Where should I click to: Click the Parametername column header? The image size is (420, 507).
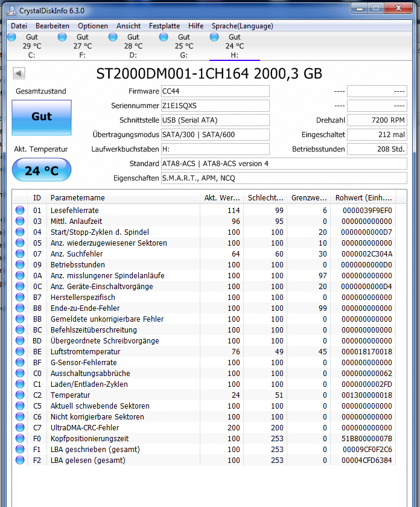(x=123, y=197)
